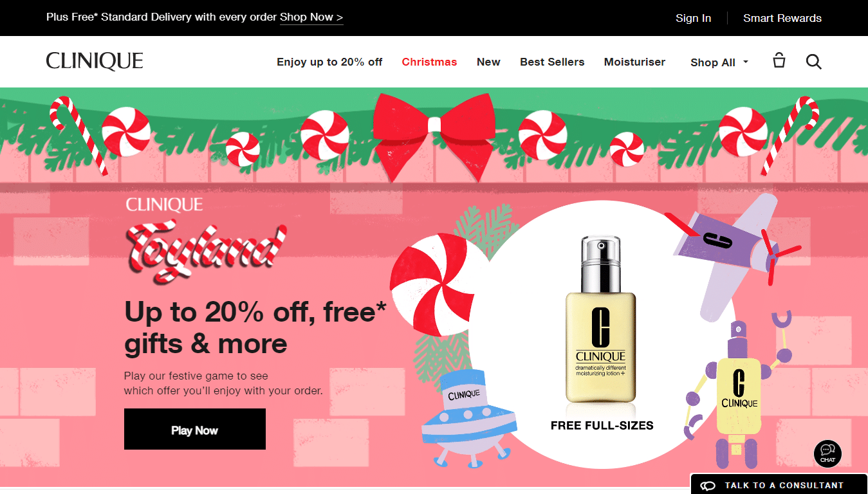Open the round Chat bubble icon

[x=827, y=453]
